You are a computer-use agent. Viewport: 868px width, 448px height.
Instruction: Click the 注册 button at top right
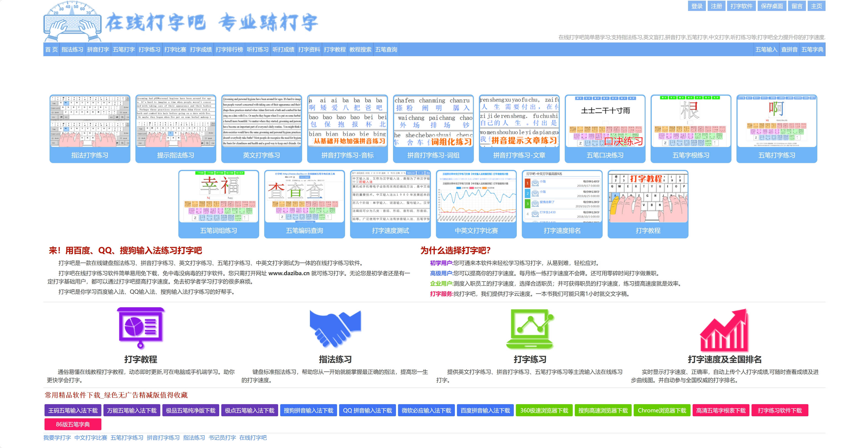point(716,6)
